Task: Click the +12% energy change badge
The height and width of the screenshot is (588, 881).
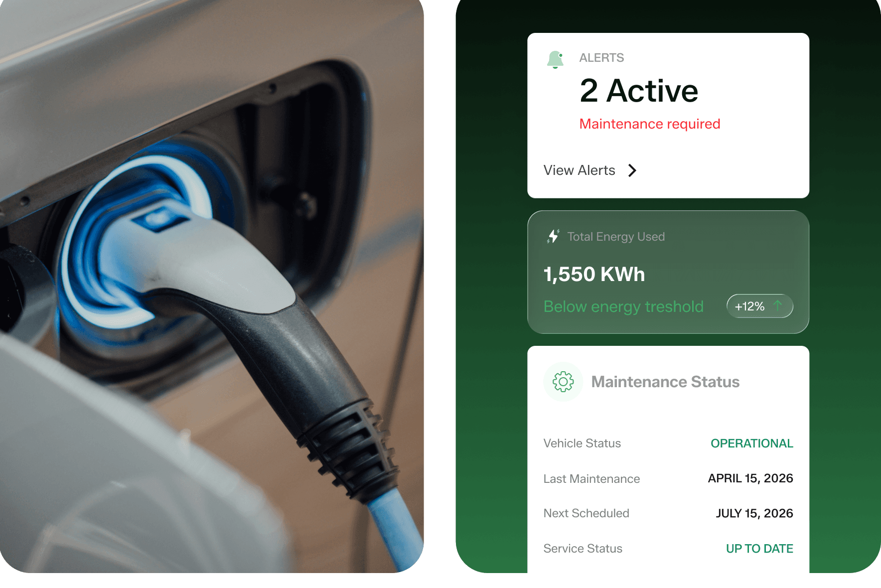Action: (760, 306)
